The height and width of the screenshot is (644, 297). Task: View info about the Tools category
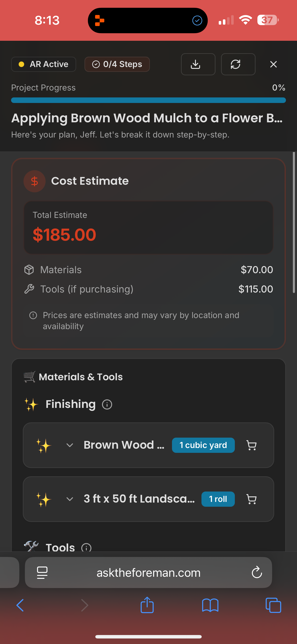(86, 547)
